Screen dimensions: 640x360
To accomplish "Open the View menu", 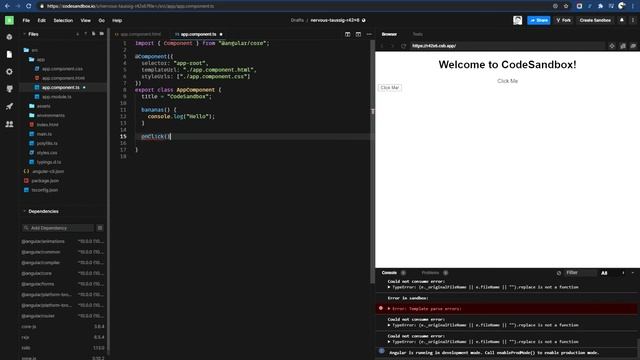I will [86, 20].
